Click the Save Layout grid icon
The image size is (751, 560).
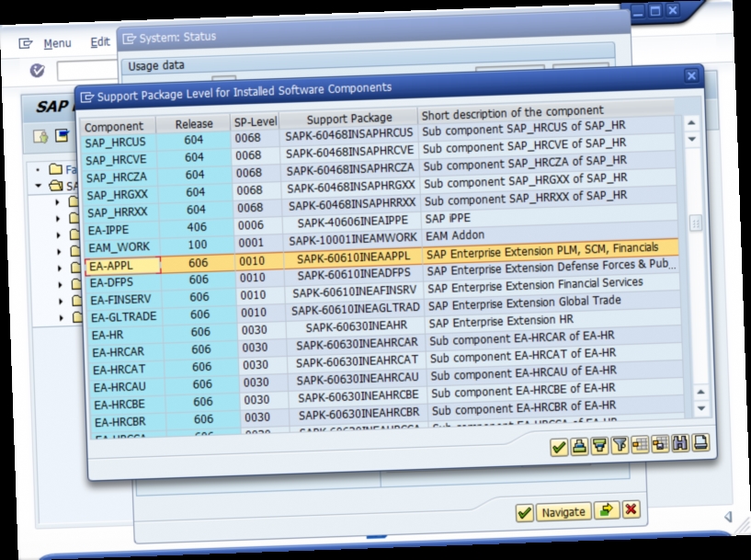[x=660, y=444]
